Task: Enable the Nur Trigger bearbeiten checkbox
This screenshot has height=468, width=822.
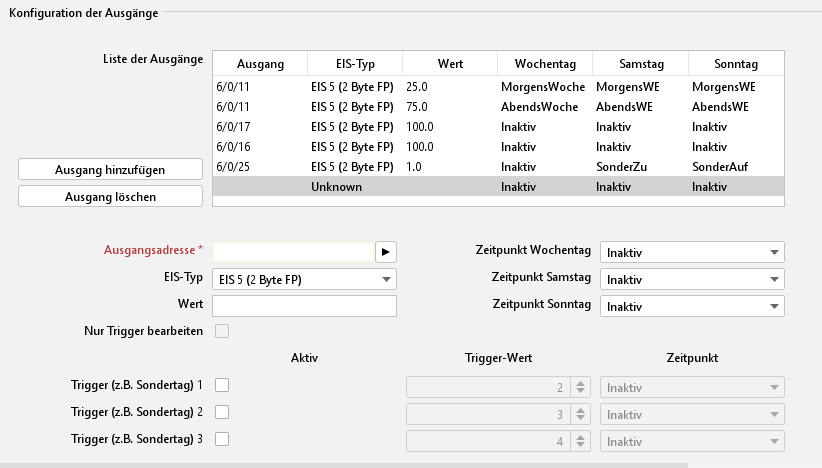Action: [x=222, y=331]
